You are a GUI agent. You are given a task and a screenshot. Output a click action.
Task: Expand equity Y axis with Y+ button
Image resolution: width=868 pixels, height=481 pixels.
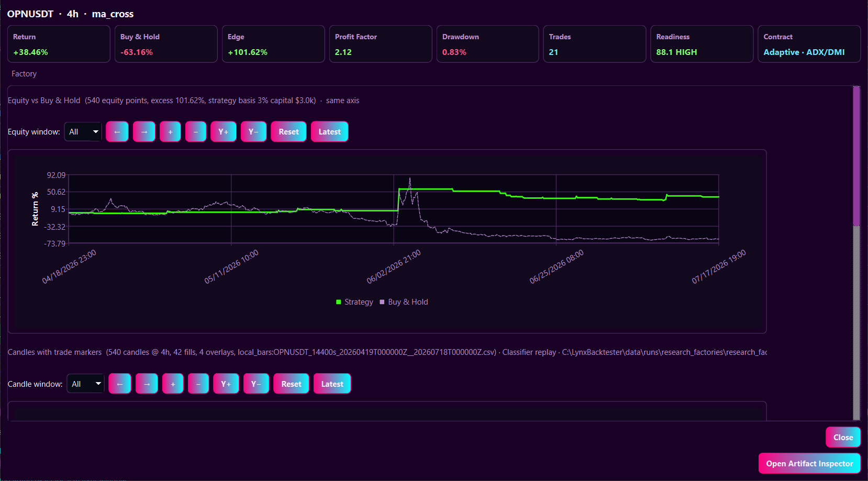(x=224, y=132)
